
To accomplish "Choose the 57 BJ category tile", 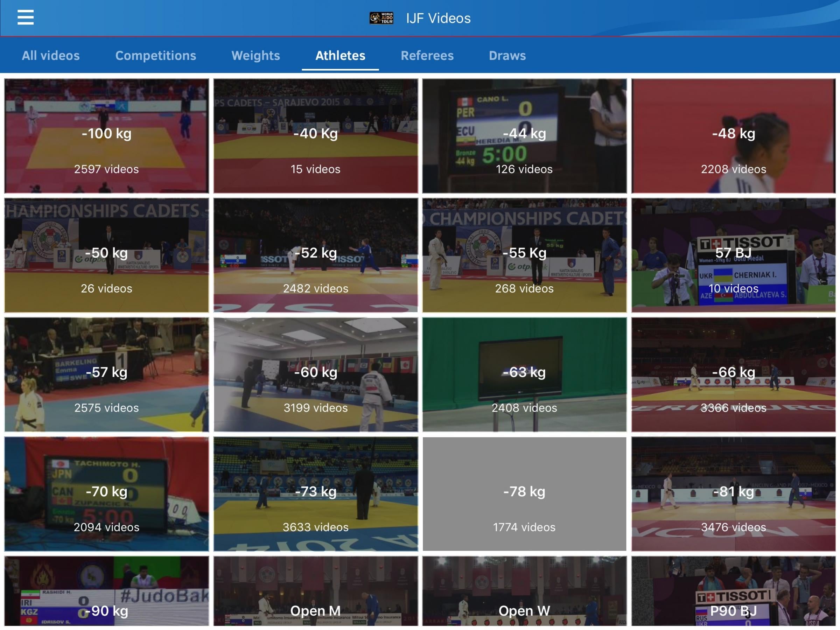I will [733, 255].
